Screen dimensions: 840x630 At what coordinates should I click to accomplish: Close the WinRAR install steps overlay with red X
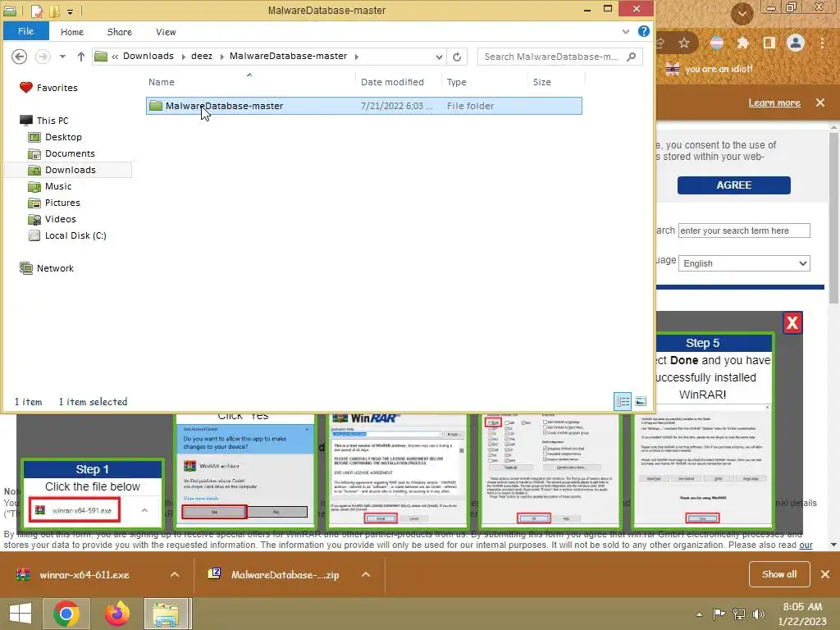click(x=792, y=323)
